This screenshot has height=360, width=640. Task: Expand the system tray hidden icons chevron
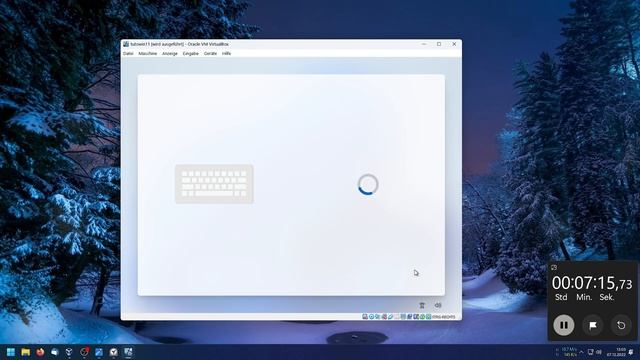(x=581, y=352)
